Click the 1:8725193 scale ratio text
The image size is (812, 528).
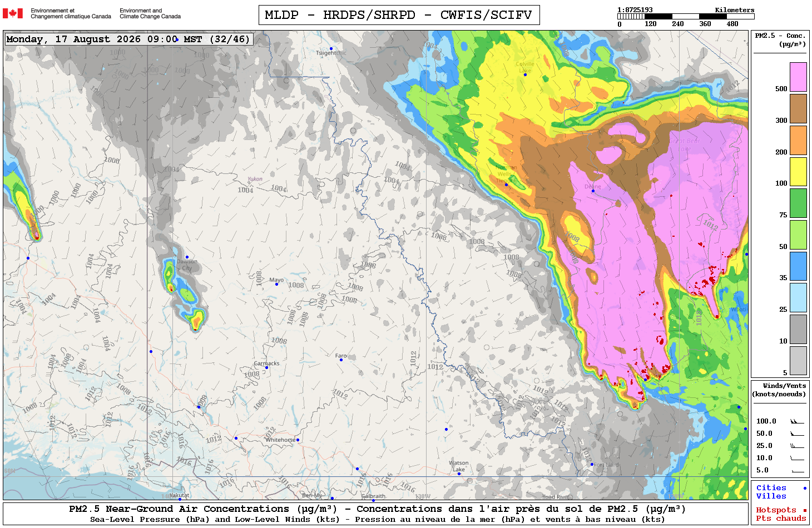pos(635,10)
